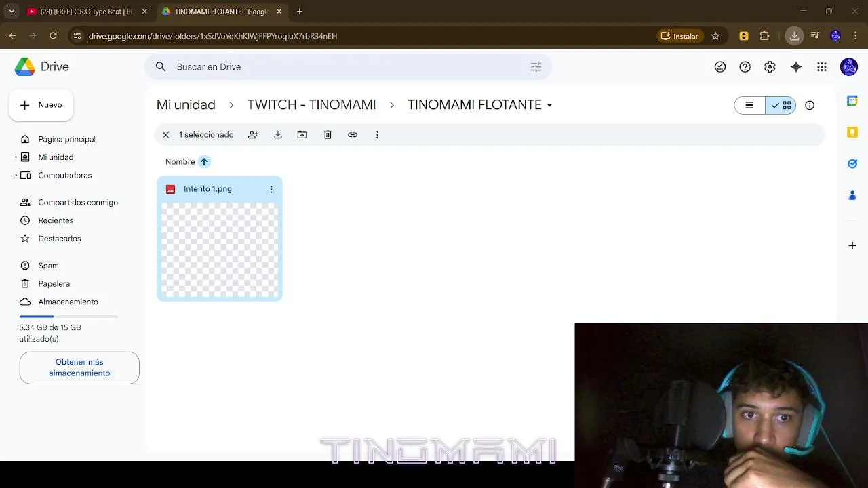This screenshot has width=868, height=488.
Task: Clear the current selection with X
Action: (165, 135)
